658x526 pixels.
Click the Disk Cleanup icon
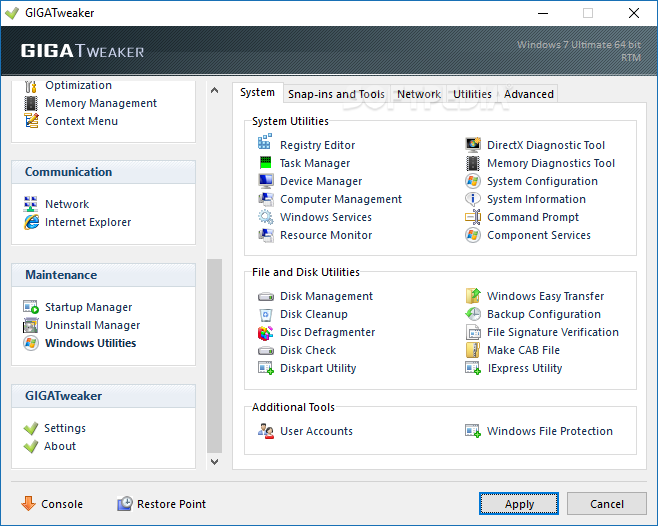266,314
